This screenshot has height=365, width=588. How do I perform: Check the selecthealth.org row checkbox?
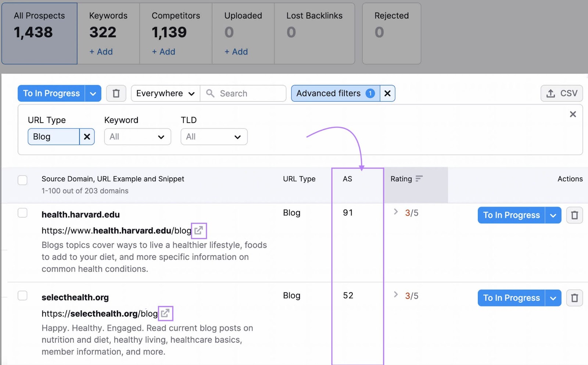[22, 295]
